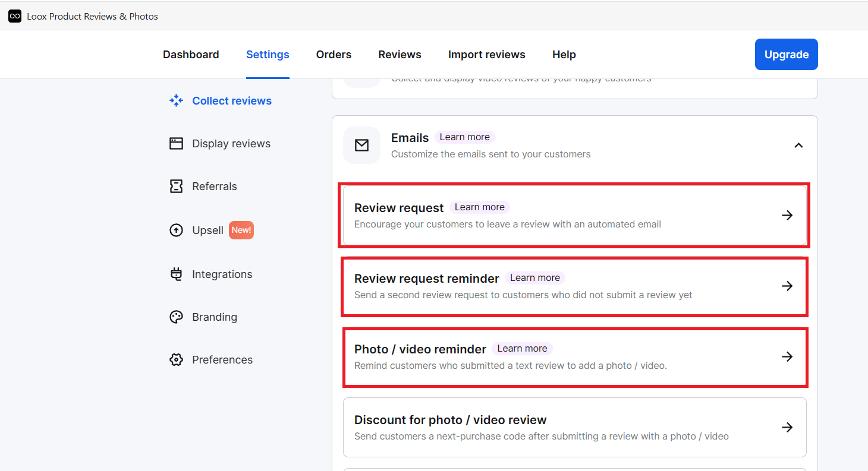Screen dimensions: 868x471
Task: Collapse the Emails section chevron
Action: 798,145
